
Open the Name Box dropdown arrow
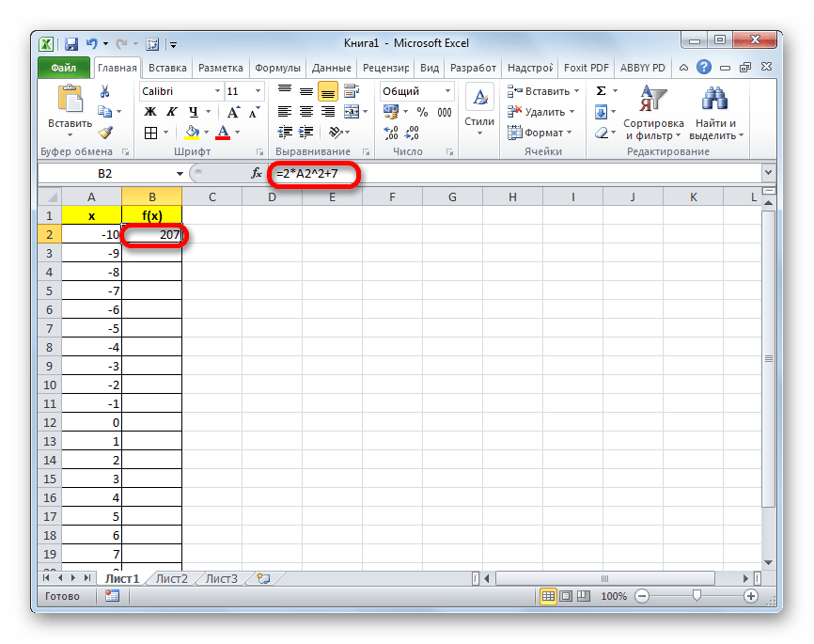tap(180, 174)
